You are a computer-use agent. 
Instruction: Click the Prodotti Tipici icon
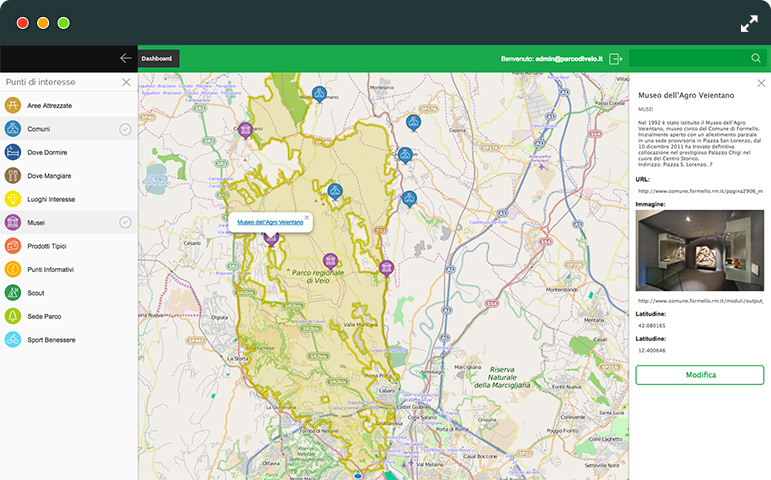(13, 246)
